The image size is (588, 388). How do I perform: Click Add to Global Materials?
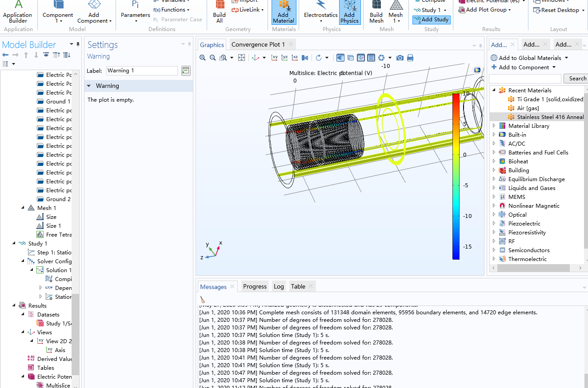(x=529, y=58)
